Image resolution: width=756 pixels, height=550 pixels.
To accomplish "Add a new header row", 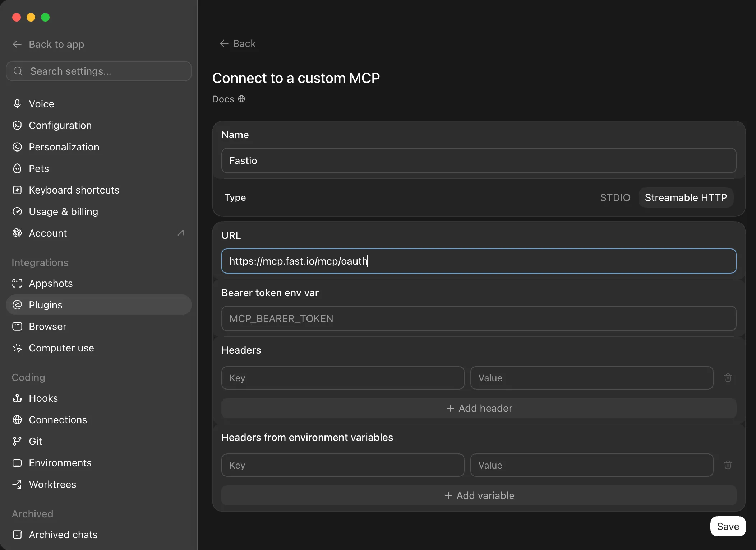I will (479, 408).
